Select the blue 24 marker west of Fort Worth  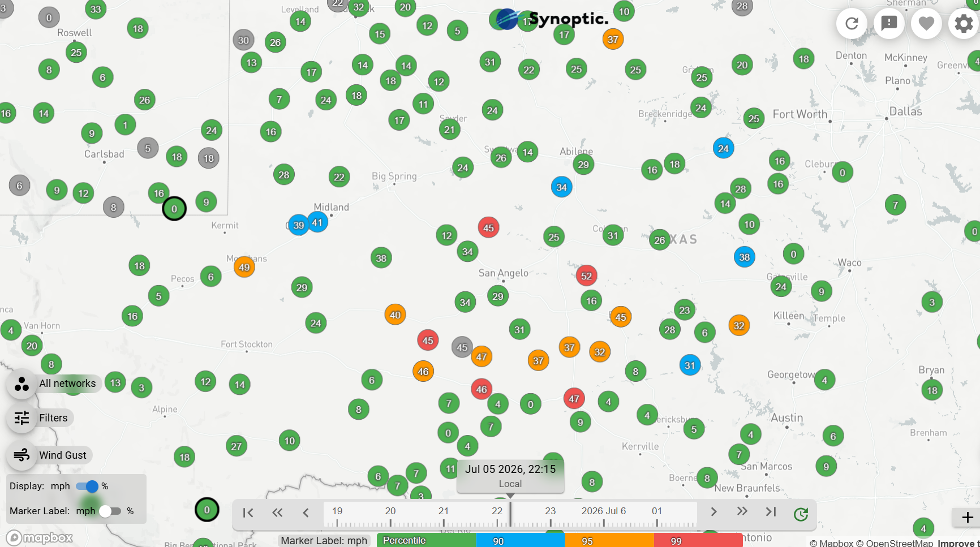point(723,148)
